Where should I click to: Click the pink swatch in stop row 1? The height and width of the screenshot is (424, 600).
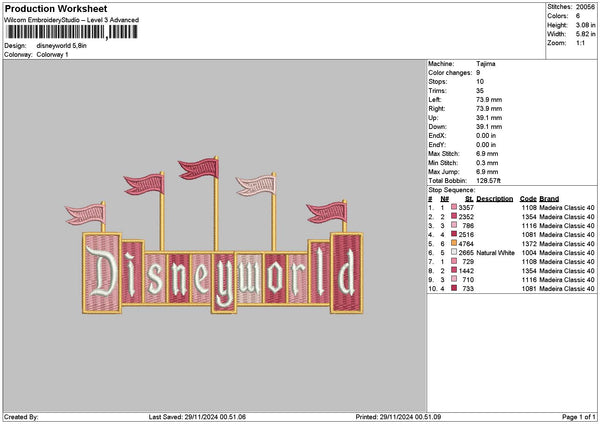[x=454, y=207]
